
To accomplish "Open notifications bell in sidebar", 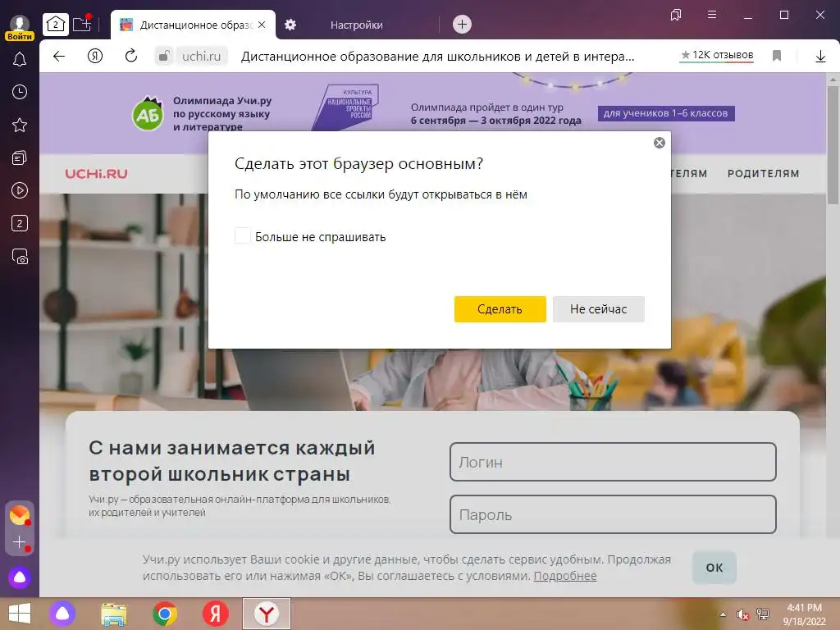I will [20, 59].
